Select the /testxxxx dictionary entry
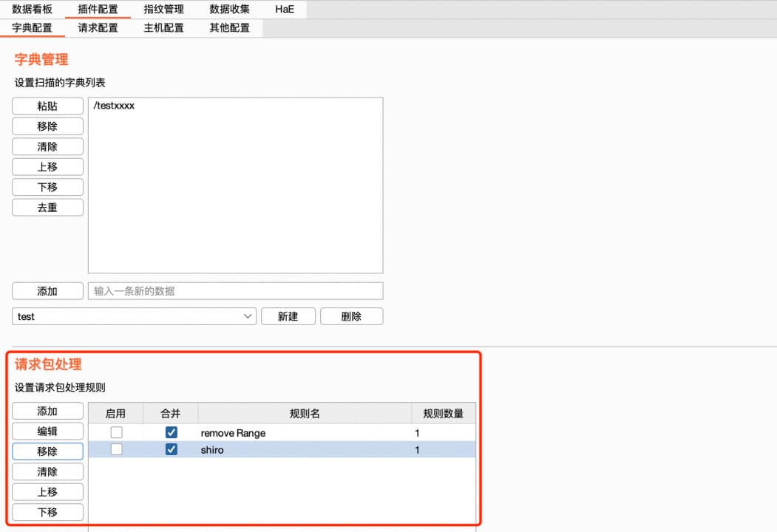Screen dimensions: 777x532 click(x=114, y=106)
